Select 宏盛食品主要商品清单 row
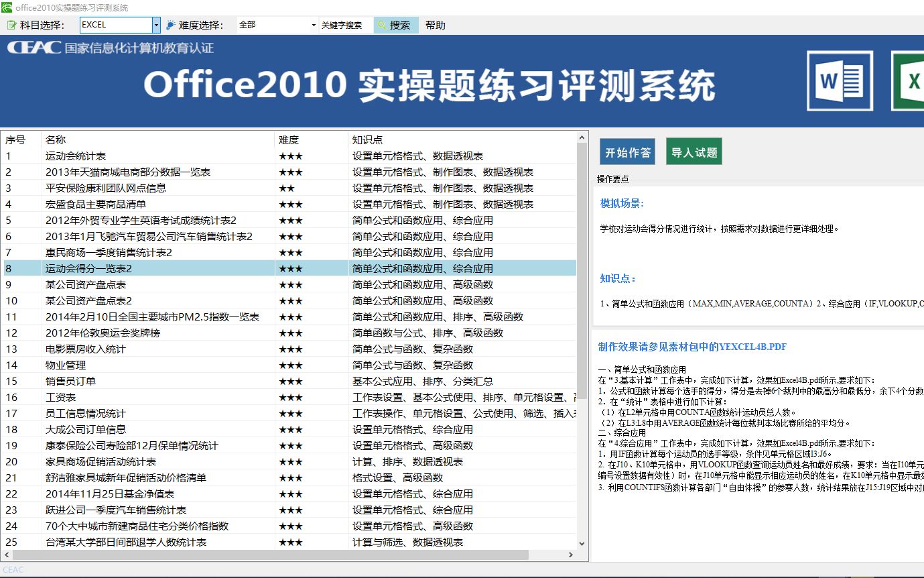The image size is (924, 578). (289, 204)
